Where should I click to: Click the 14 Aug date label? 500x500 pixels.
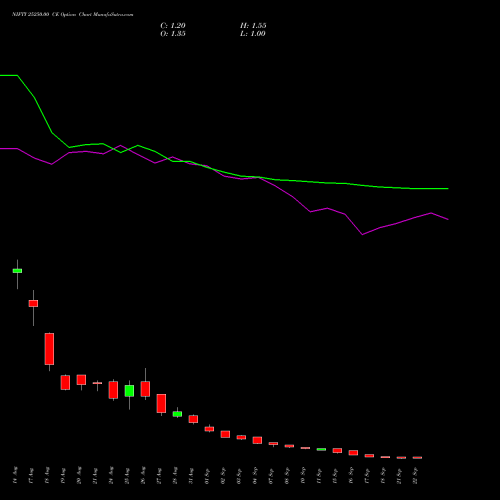tap(15, 475)
